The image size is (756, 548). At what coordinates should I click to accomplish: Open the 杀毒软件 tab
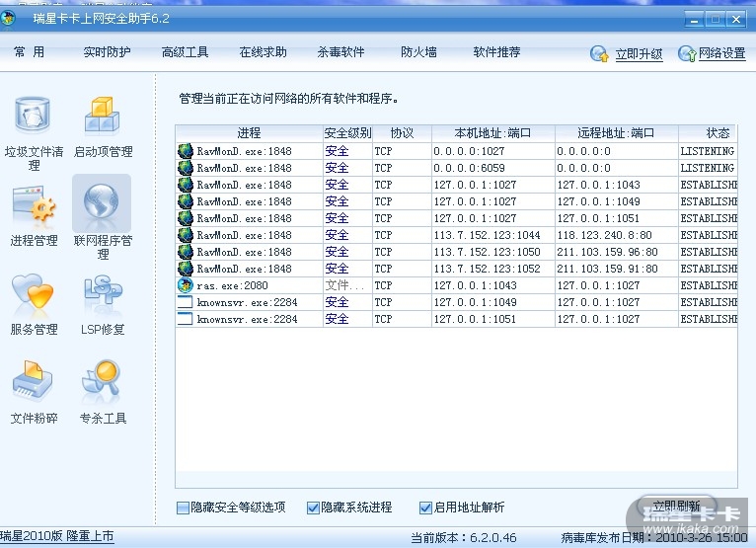point(340,52)
